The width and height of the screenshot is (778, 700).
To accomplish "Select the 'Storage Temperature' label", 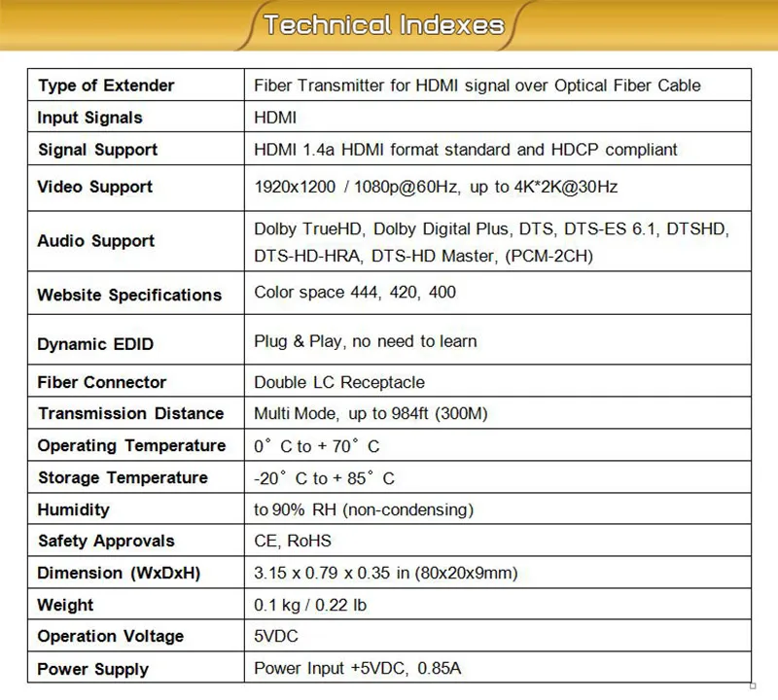I will click(x=124, y=477).
